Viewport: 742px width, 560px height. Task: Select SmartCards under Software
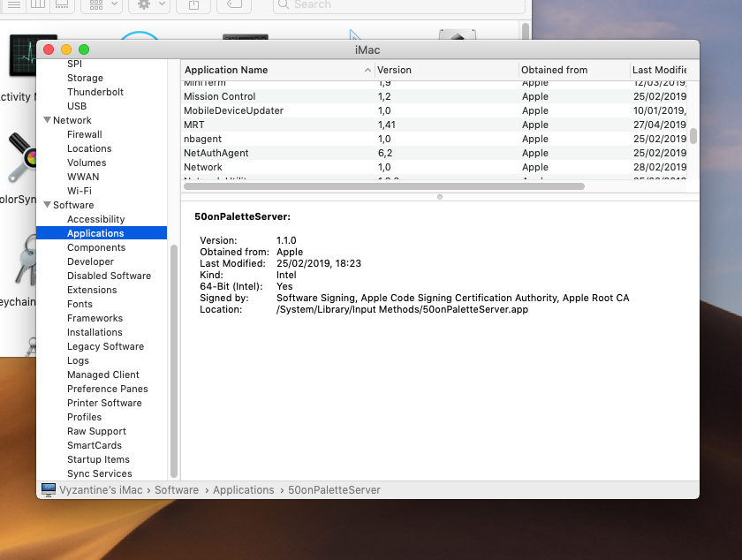click(x=95, y=445)
